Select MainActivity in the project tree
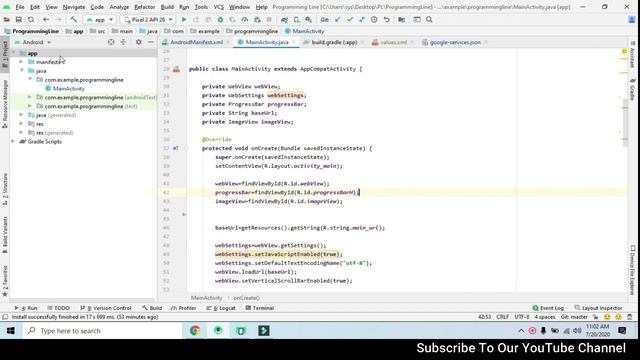 point(69,89)
